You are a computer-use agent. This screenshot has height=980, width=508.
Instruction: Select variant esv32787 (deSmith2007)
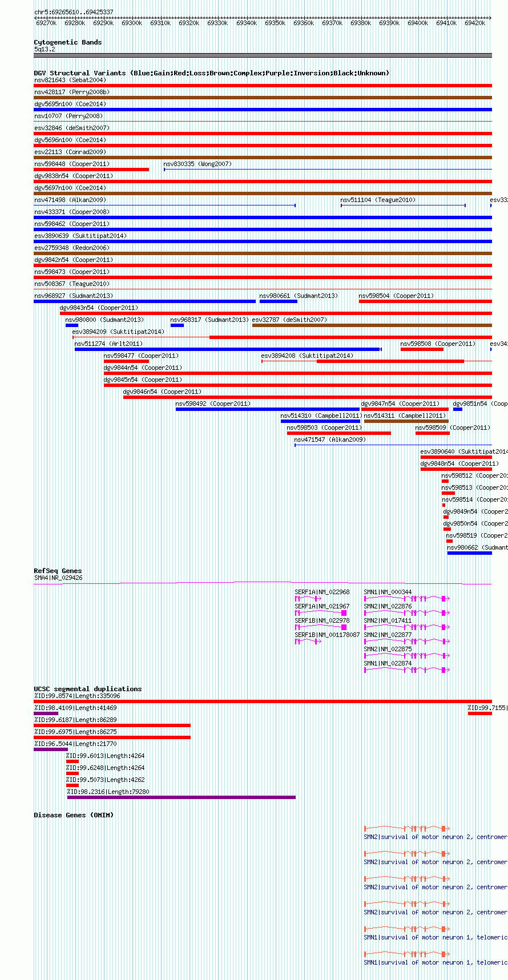(372, 325)
